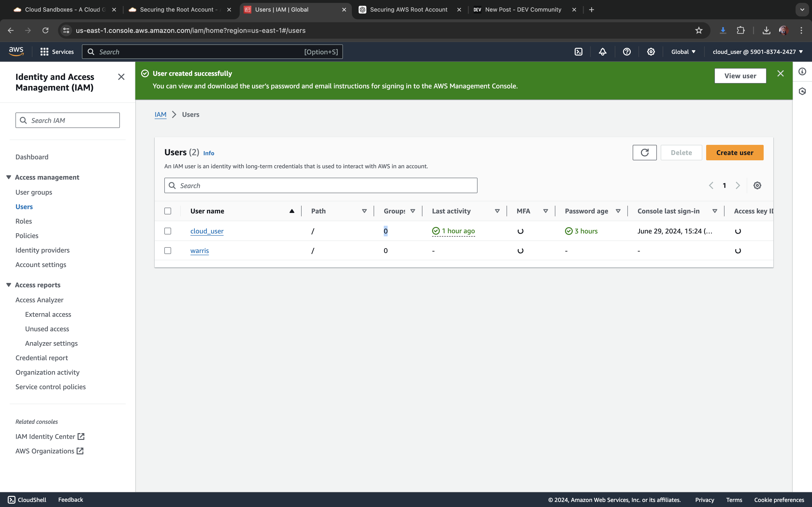Open CloudShell icon in top navigation bar
812x507 pixels.
(579, 52)
